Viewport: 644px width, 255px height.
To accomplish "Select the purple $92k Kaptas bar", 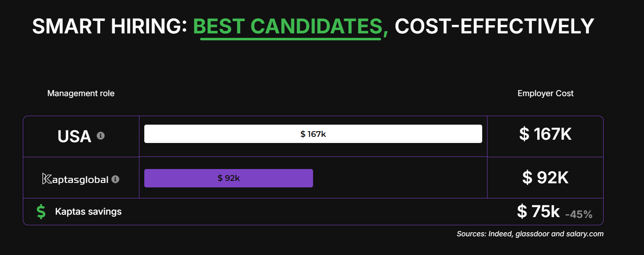I will point(228,178).
